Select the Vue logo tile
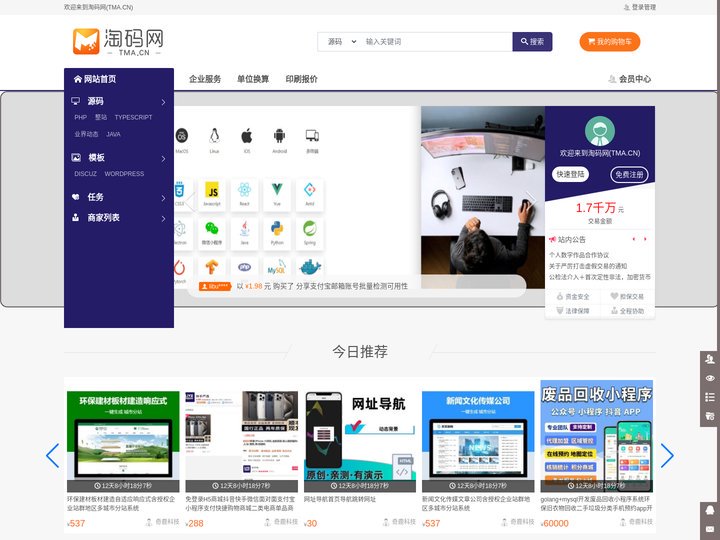The image size is (720, 540). (277, 193)
